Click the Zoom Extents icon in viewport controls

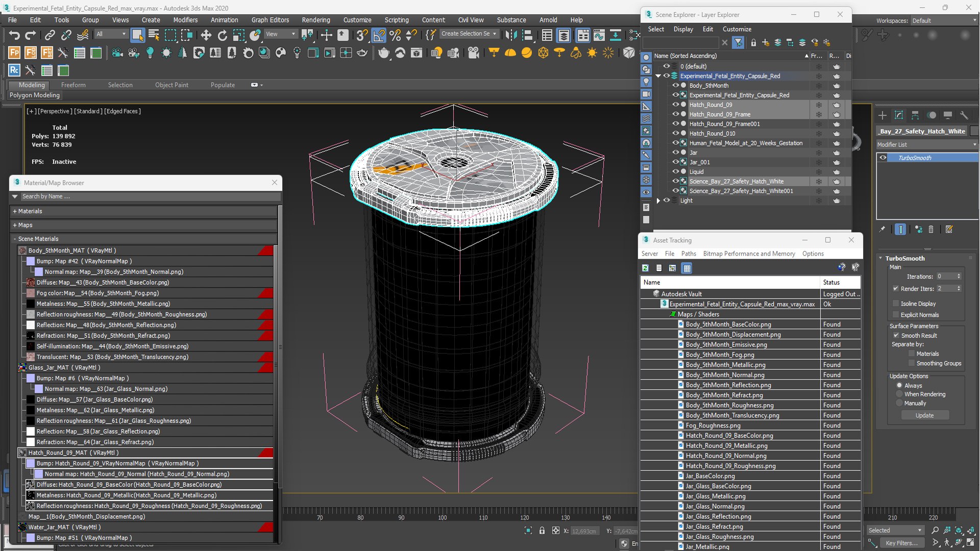click(959, 531)
